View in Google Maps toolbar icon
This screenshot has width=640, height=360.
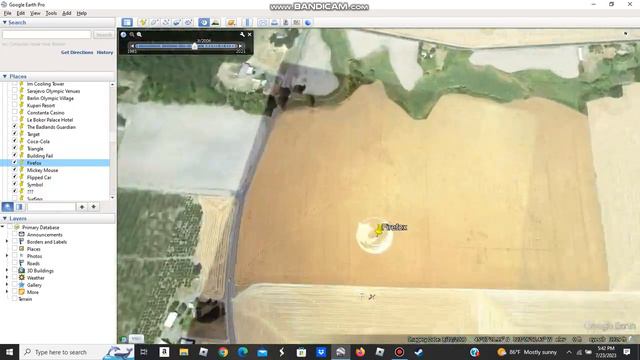pos(297,22)
